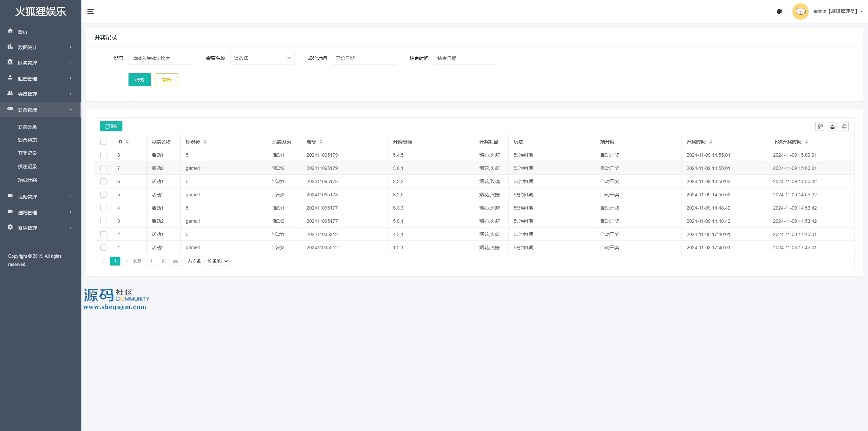
Task: Click the admin avatar image
Action: tap(800, 12)
